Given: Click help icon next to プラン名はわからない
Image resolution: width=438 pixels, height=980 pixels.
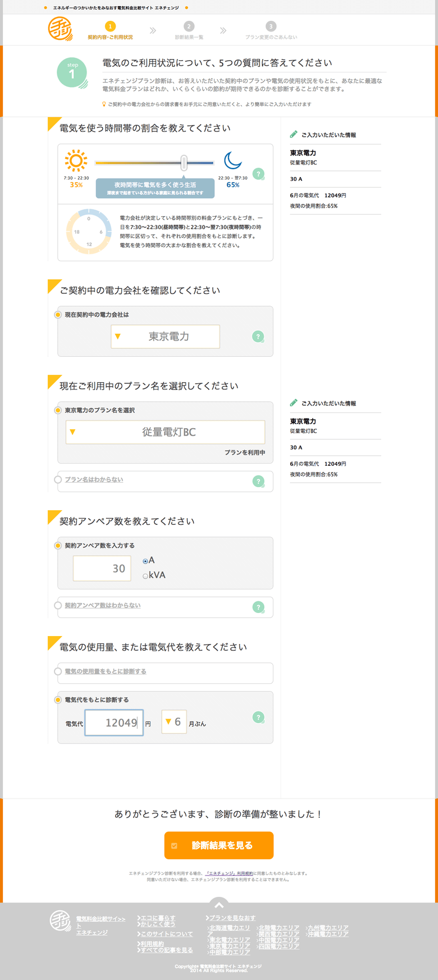Looking at the screenshot, I should tap(258, 481).
